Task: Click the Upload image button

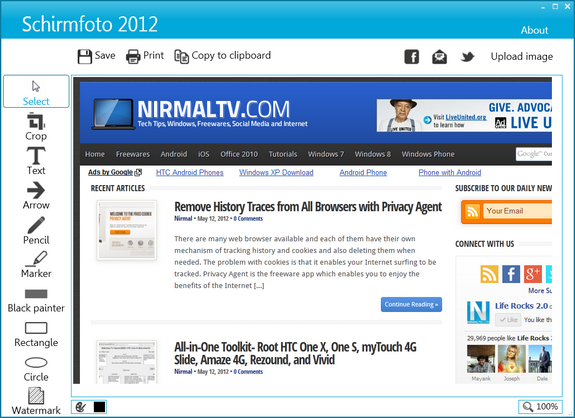Action: tap(522, 56)
